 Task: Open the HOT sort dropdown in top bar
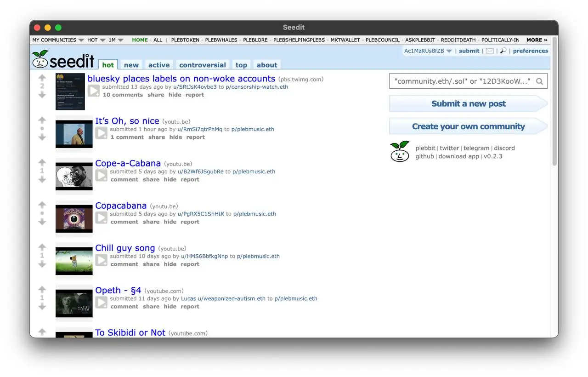point(96,40)
